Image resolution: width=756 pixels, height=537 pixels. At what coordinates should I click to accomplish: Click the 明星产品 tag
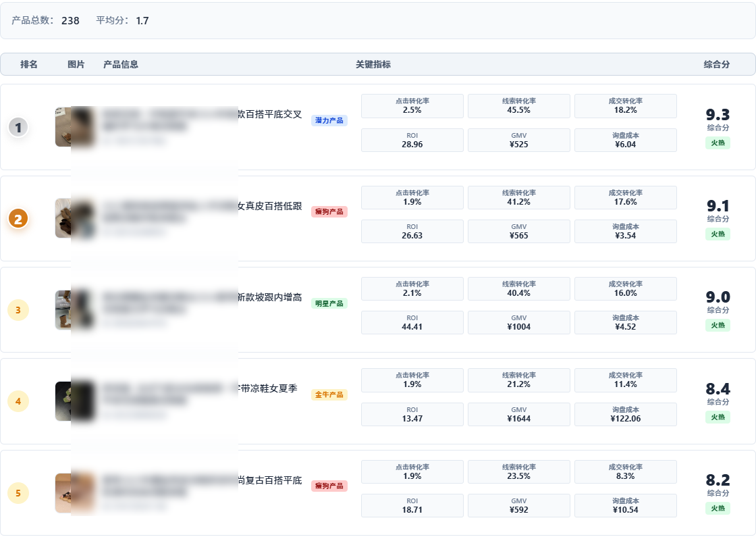point(329,304)
